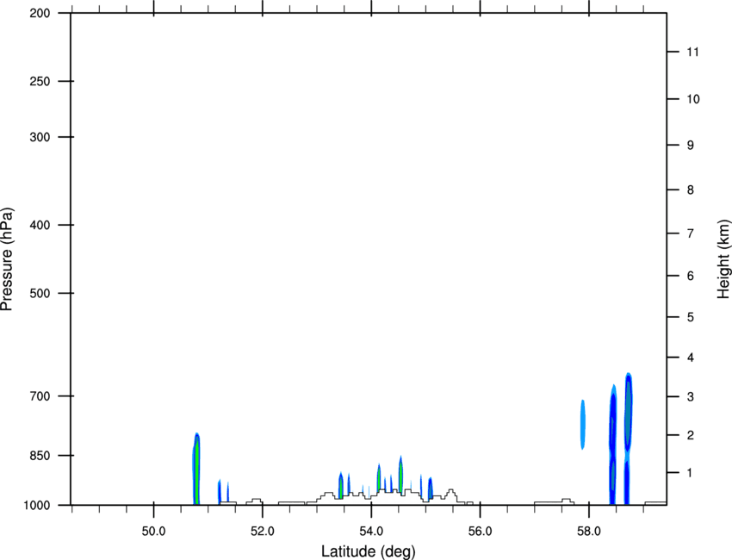Viewport: 732px width, 560px height.
Task: Click height tick label 9
Action: pyautogui.click(x=691, y=146)
